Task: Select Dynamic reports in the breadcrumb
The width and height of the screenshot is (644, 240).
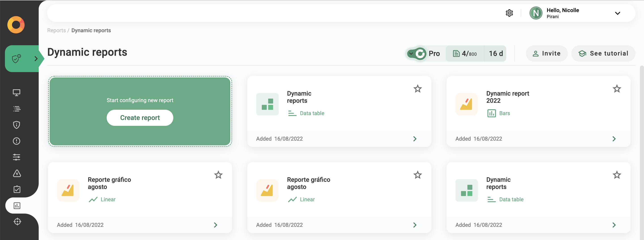Action: tap(91, 30)
